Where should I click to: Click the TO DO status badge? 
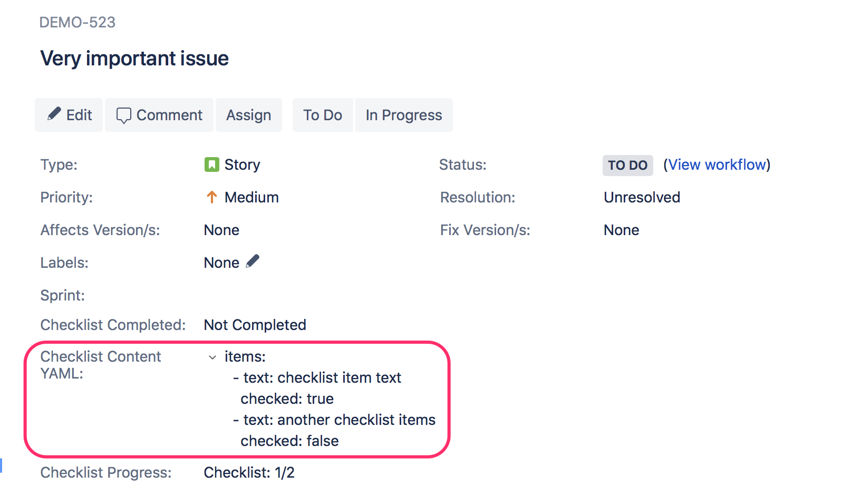(x=627, y=165)
